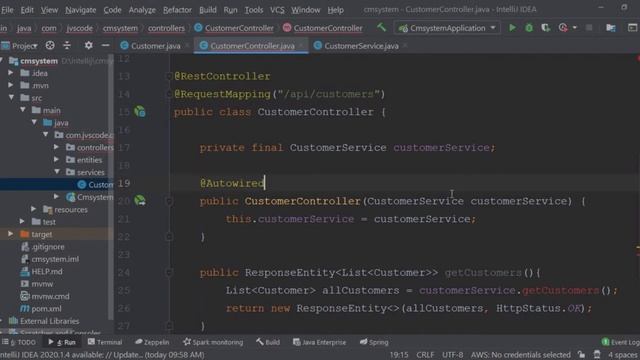Run CmsystemApplication with green play button

click(x=512, y=28)
